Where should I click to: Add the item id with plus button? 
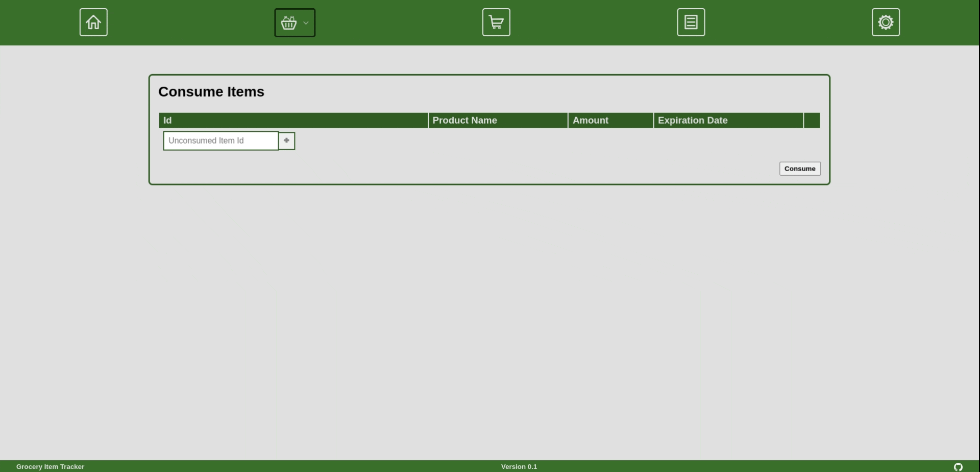point(287,141)
